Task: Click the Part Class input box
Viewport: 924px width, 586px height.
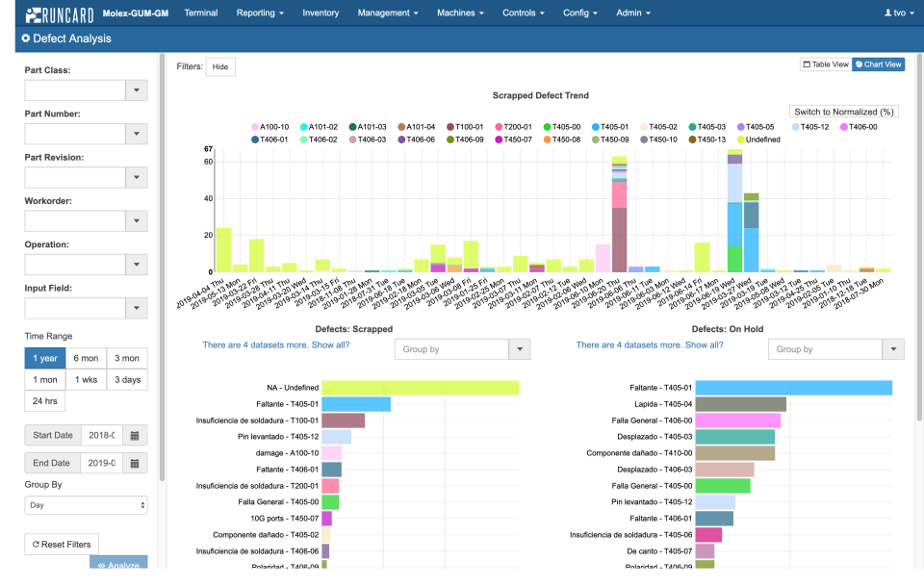Action: pyautogui.click(x=75, y=90)
